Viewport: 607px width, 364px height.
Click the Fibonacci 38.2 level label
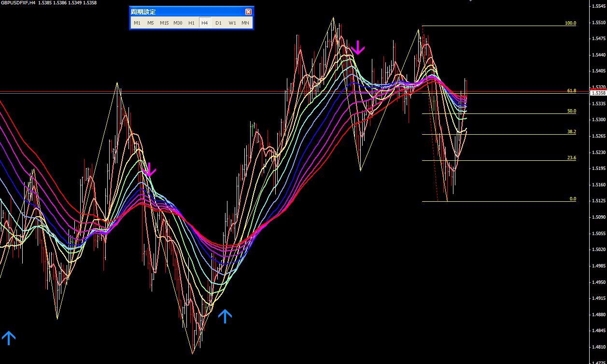[x=572, y=132]
